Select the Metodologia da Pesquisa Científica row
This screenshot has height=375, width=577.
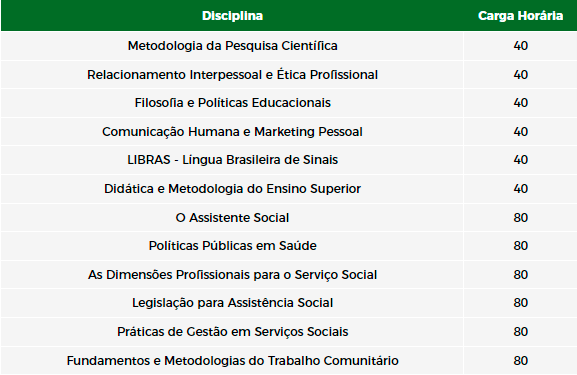coord(288,46)
